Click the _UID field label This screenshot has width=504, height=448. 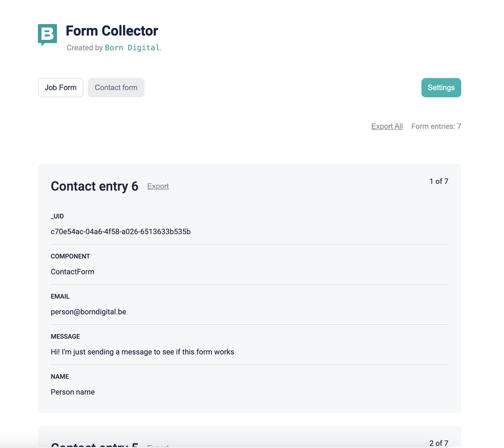(57, 216)
